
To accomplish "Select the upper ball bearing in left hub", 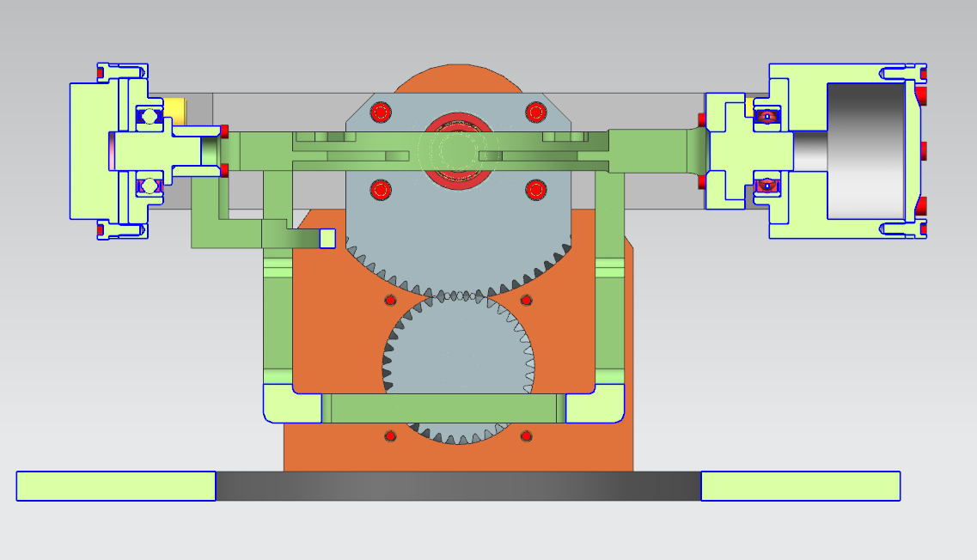I will tap(149, 116).
